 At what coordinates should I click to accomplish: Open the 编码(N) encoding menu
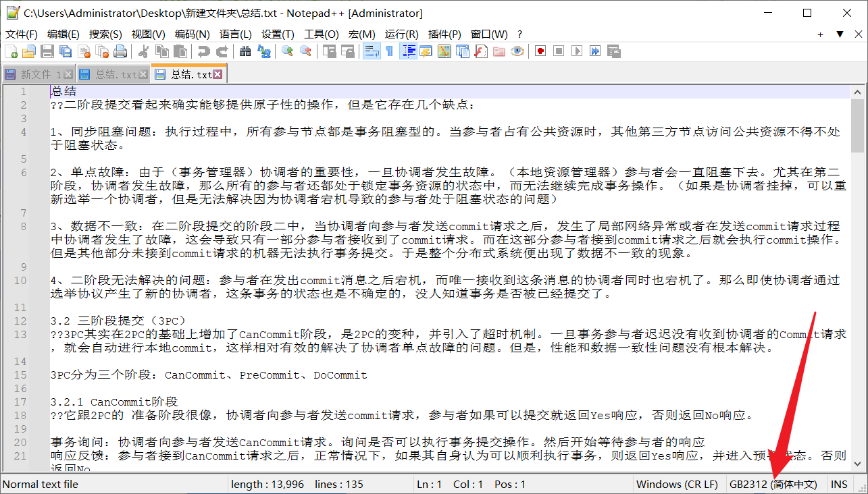pos(193,34)
